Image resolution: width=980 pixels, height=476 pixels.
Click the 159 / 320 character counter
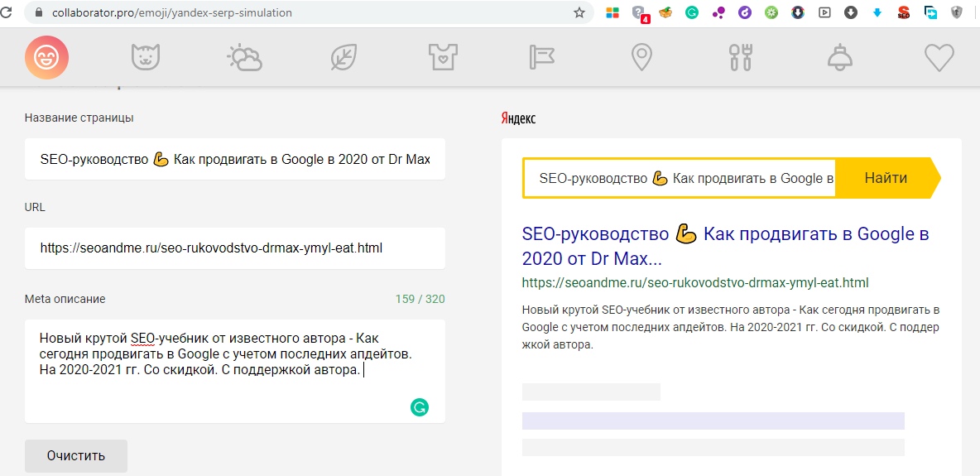(x=420, y=299)
